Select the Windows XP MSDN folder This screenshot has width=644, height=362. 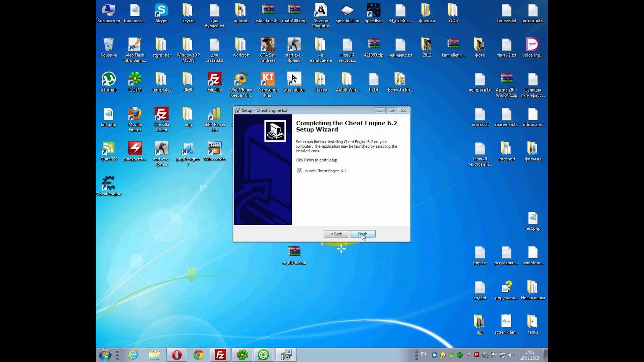[188, 50]
